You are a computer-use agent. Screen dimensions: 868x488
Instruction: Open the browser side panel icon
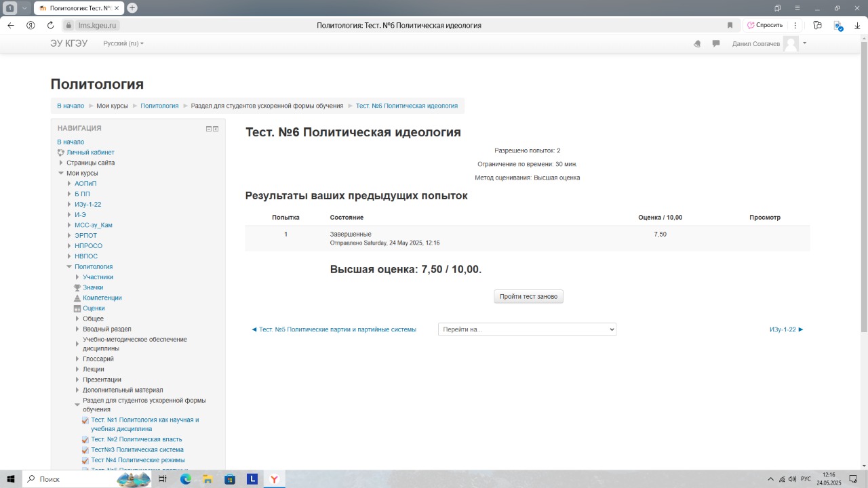click(817, 25)
